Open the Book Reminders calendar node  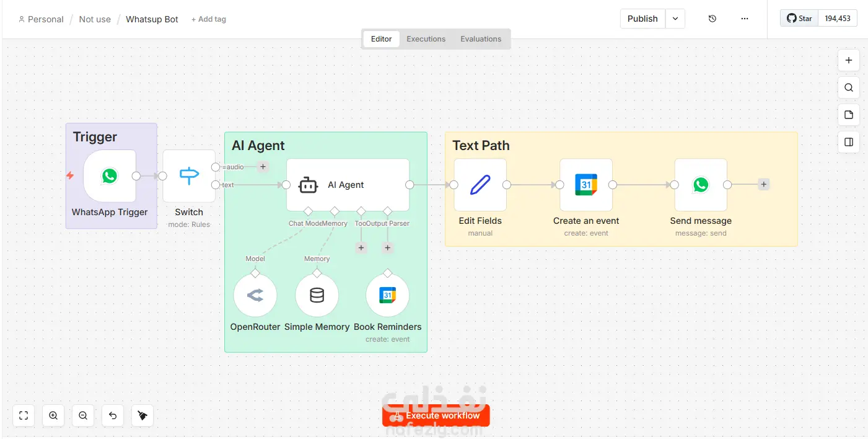click(388, 296)
